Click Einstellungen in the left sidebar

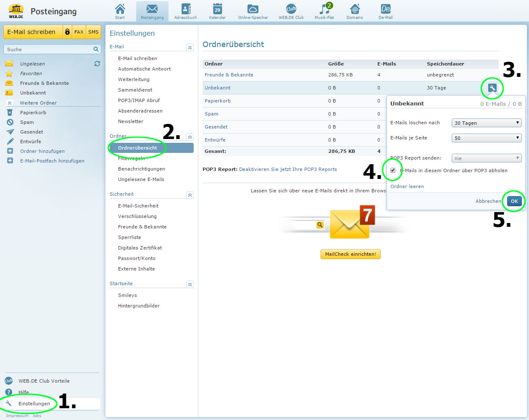tap(34, 404)
